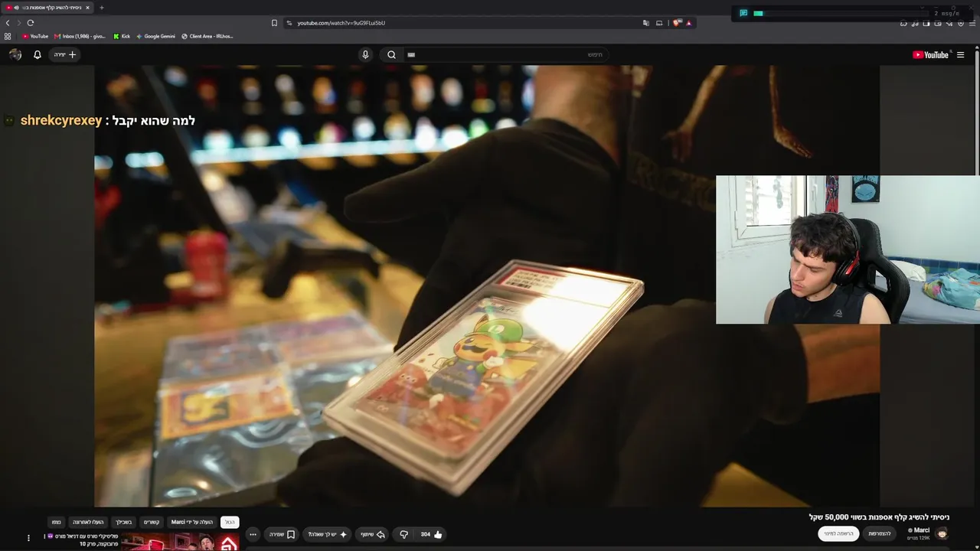Click the Brave Rewards triangle icon
The width and height of the screenshot is (980, 551).
click(x=688, y=23)
